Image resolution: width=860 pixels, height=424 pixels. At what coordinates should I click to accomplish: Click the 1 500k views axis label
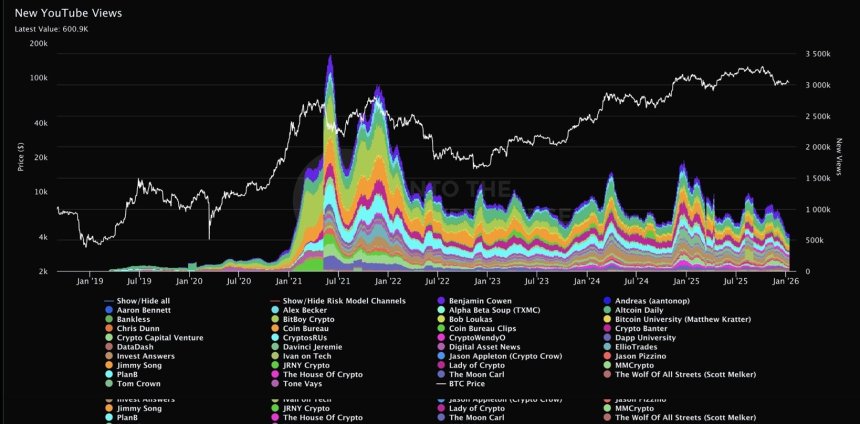coord(818,179)
